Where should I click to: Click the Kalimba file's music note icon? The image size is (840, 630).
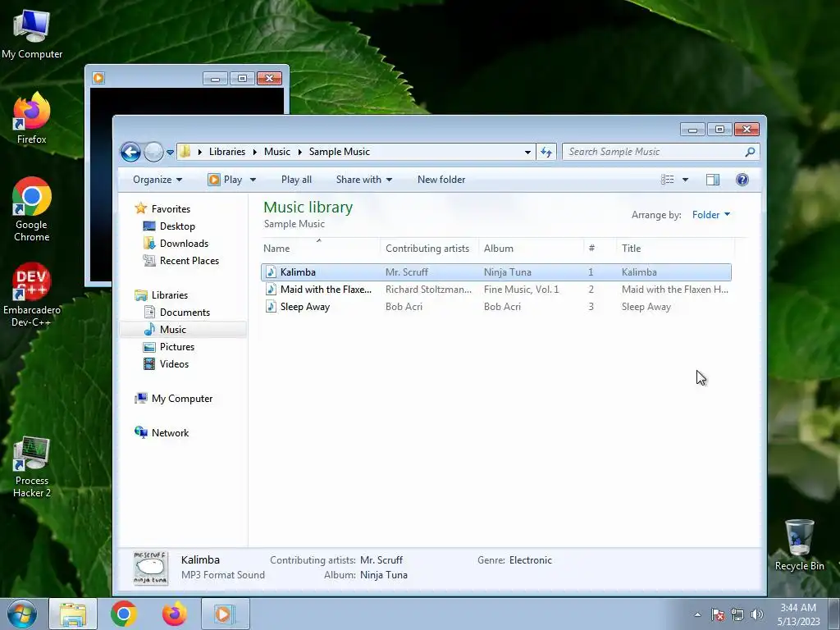point(271,272)
